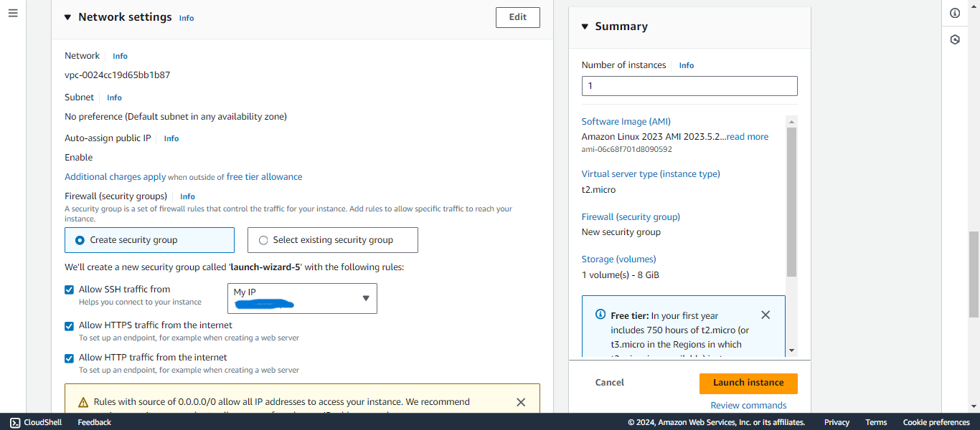
Task: Dismiss the 0.0.0.0/0 rules warning
Action: tap(521, 402)
